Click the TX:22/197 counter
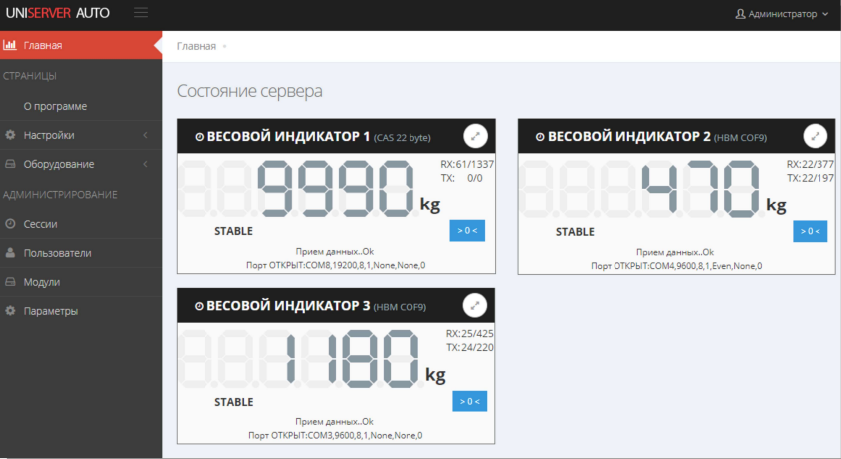 pyautogui.click(x=810, y=178)
